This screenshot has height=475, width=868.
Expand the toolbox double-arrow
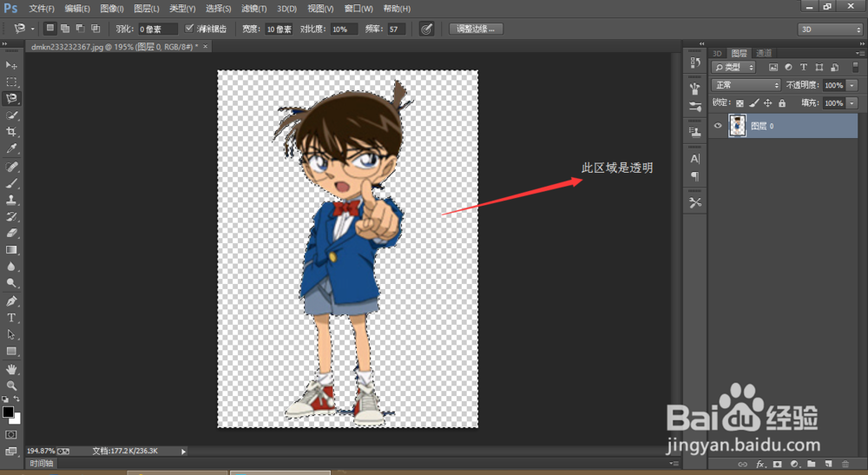(4, 43)
